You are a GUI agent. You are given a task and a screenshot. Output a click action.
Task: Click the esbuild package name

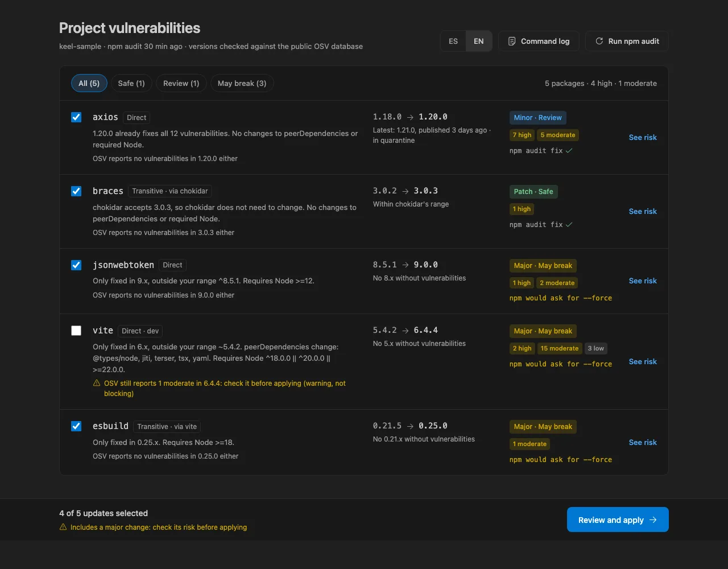tap(111, 426)
